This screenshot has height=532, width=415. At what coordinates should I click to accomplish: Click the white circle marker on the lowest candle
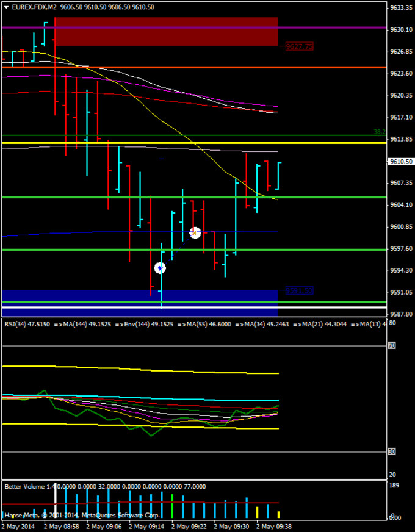click(160, 268)
